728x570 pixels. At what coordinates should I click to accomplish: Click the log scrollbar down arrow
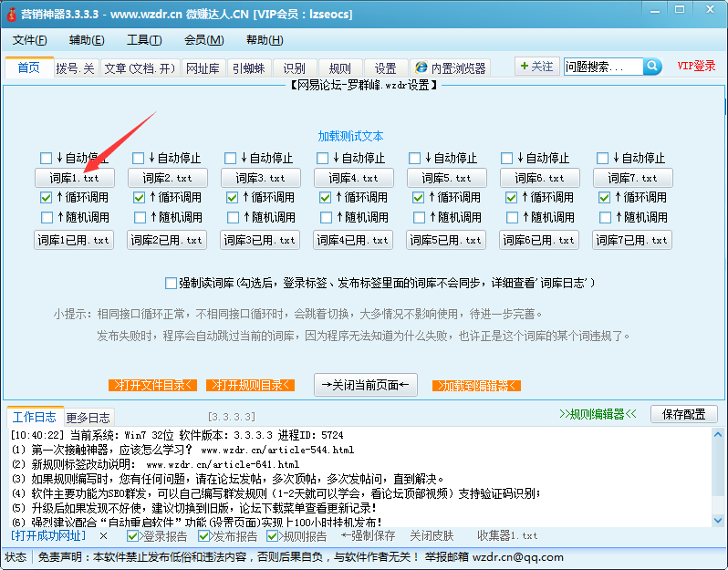[x=718, y=521]
